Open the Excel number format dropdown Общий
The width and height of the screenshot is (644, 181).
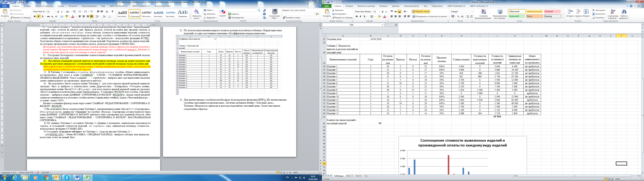(x=472, y=12)
